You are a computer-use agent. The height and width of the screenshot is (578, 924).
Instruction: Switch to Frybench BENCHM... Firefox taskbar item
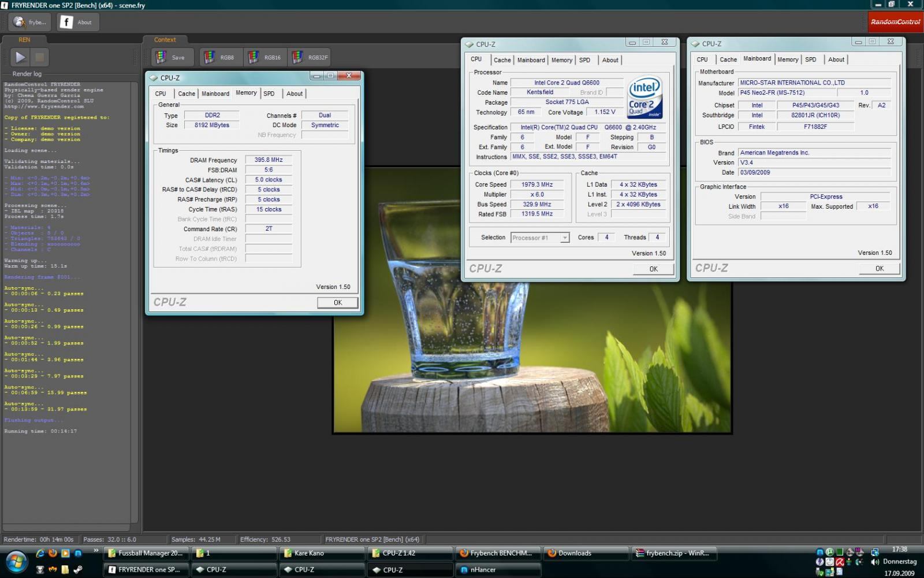tap(498, 553)
